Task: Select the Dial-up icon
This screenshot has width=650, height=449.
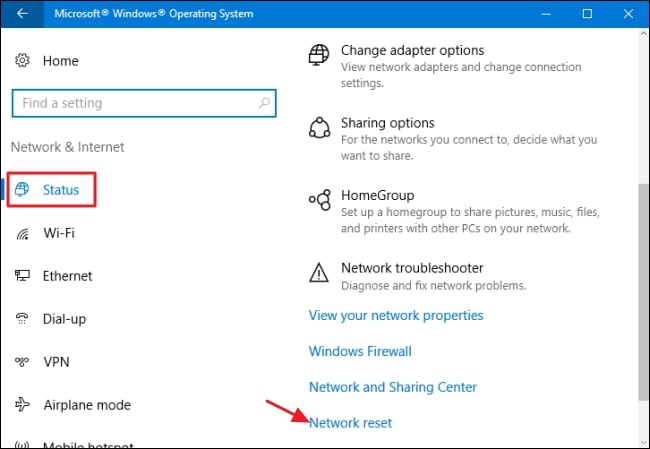Action: (22, 319)
